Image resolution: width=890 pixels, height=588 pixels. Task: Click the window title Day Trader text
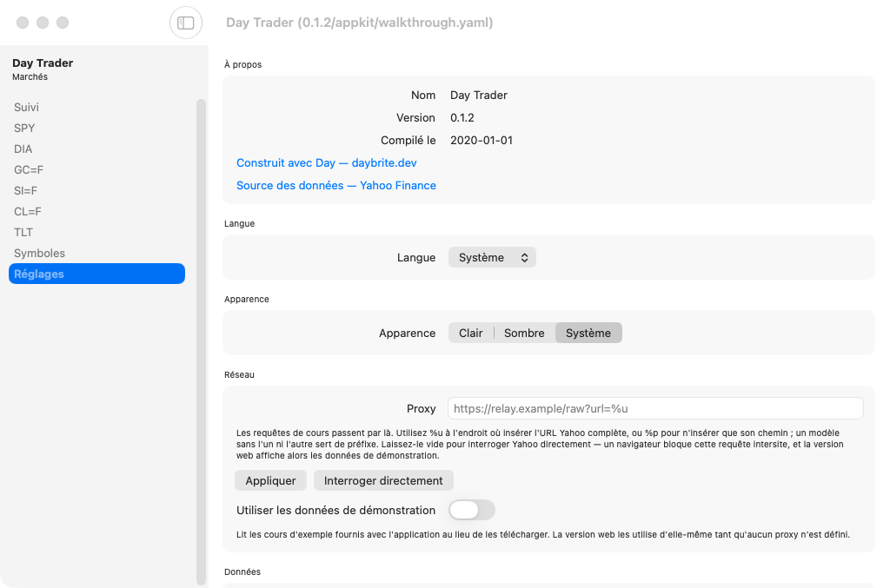coord(359,23)
